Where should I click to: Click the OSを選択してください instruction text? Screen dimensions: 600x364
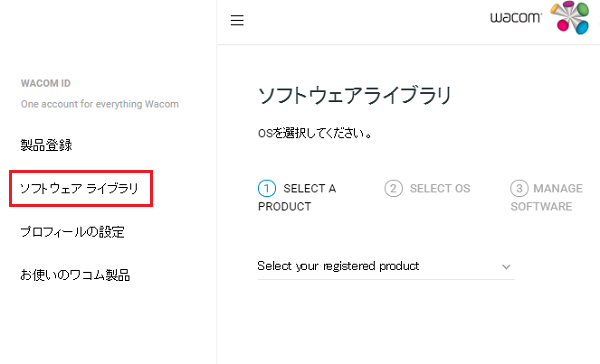(x=315, y=133)
